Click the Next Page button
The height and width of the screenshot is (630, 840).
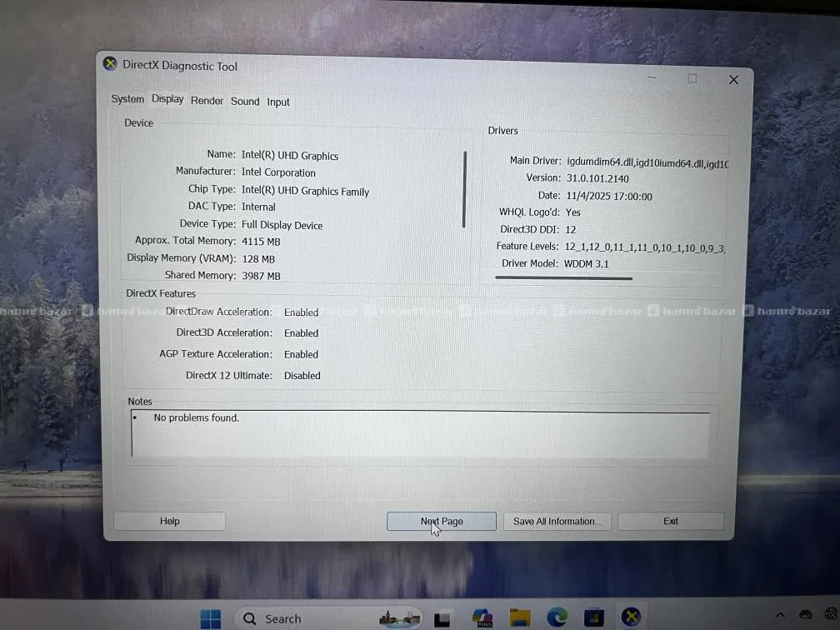[442, 522]
